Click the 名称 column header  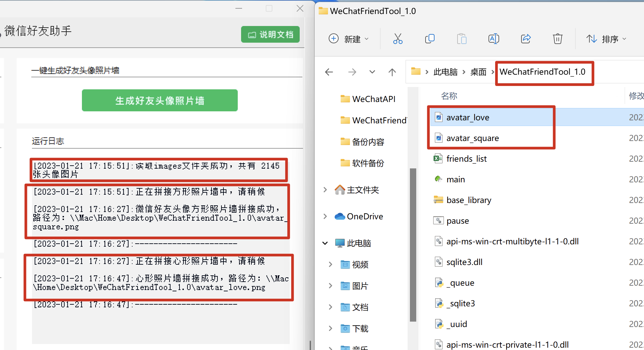(x=449, y=96)
